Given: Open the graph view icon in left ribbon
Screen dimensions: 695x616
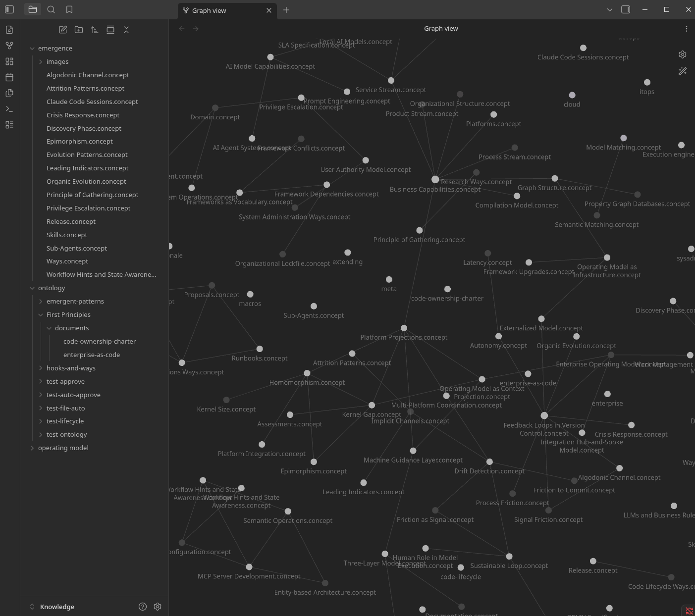Looking at the screenshot, I should pos(9,45).
